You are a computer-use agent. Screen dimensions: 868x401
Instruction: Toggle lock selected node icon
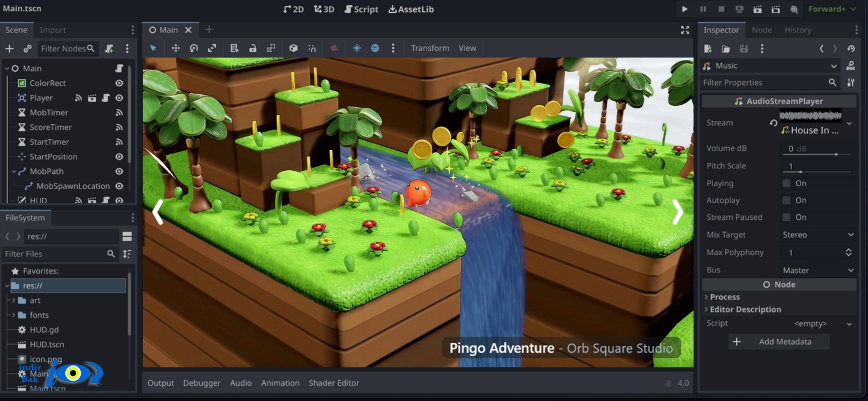pos(252,48)
